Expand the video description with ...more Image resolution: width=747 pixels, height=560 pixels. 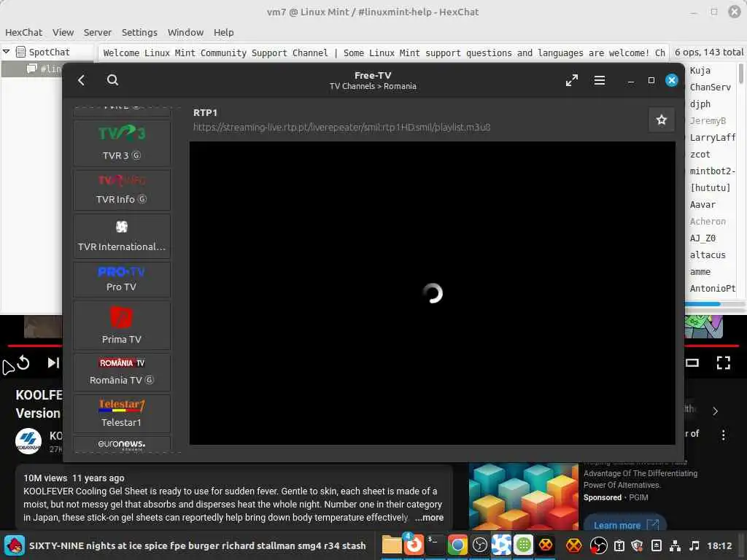pyautogui.click(x=429, y=518)
